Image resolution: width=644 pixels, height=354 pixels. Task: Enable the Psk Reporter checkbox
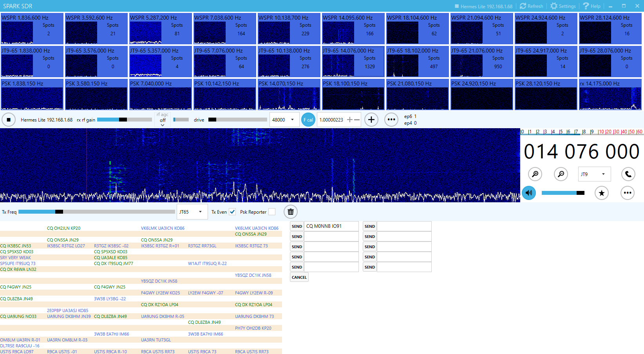coord(272,212)
